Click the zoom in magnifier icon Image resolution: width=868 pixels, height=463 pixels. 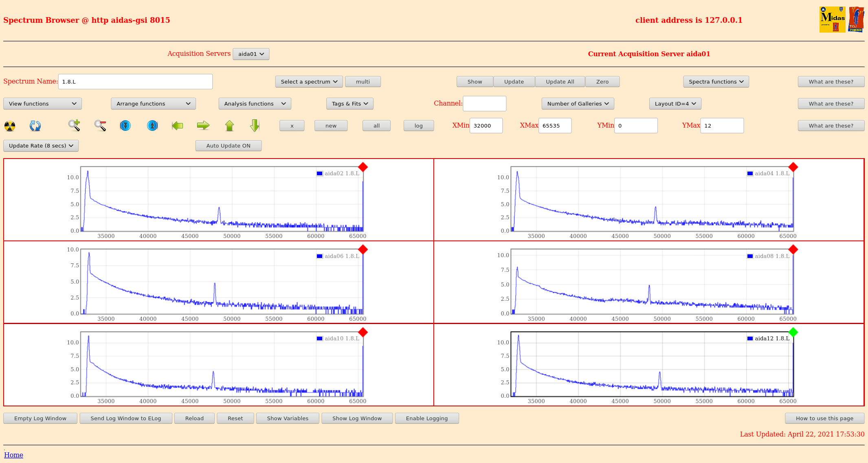pos(74,126)
